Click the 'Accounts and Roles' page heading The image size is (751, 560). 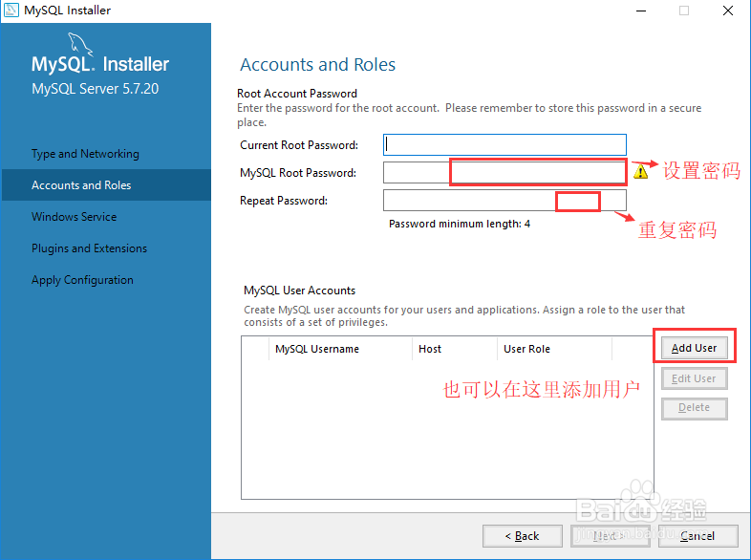pos(317,64)
